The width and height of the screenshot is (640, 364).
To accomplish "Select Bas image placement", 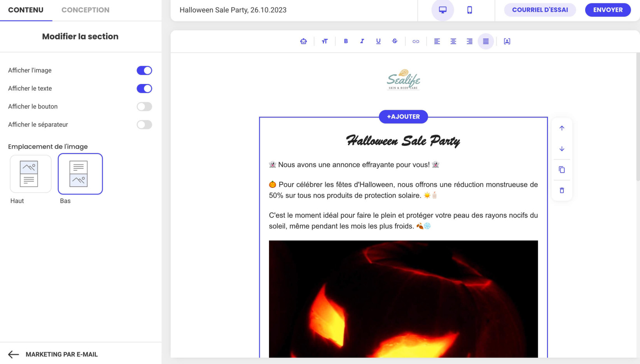I will pos(80,174).
